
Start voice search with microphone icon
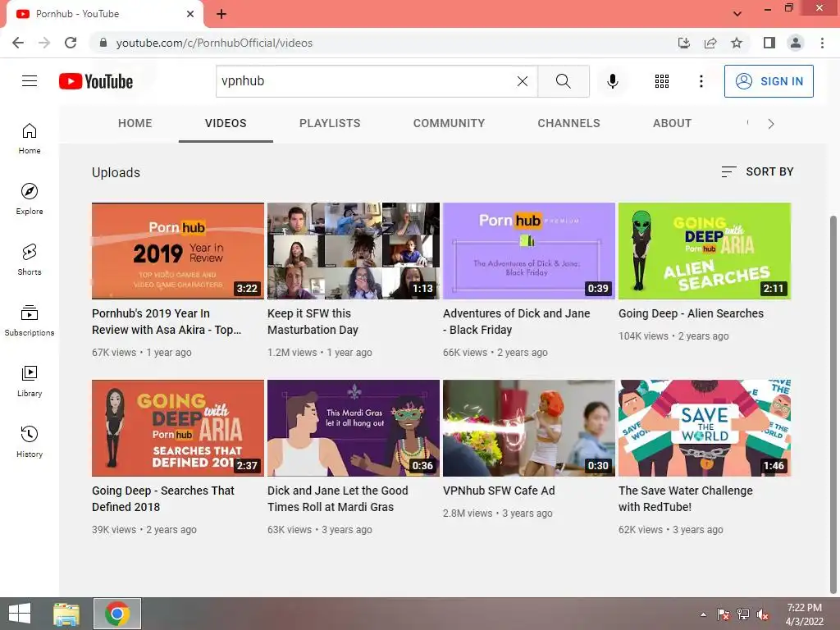pyautogui.click(x=612, y=81)
